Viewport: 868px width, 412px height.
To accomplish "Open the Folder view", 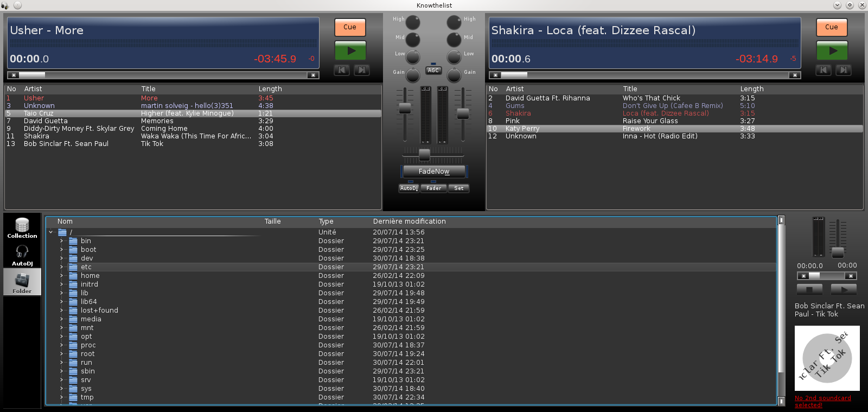I will [x=22, y=282].
